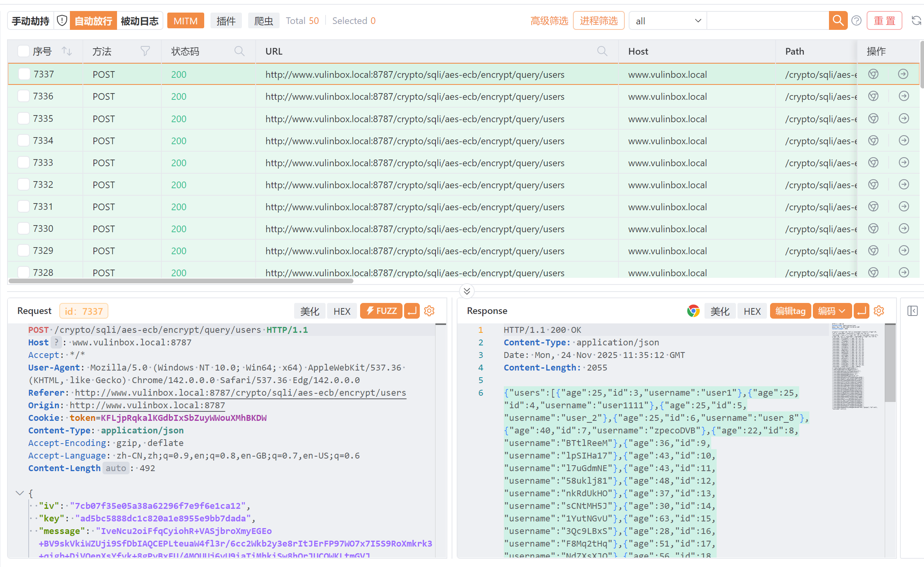Screen dimensions: 924x567
Task: Collapse the JSON body with the disclosure triangle
Action: 20,493
